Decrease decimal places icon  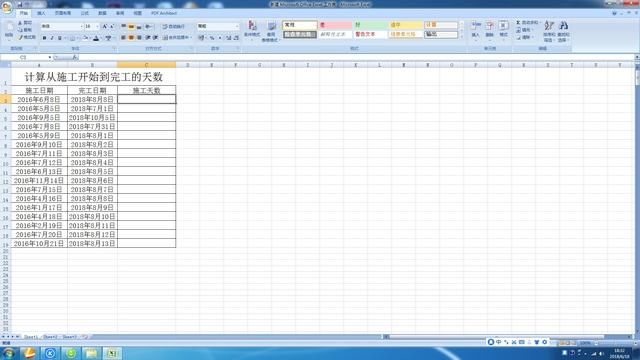pyautogui.click(x=236, y=38)
